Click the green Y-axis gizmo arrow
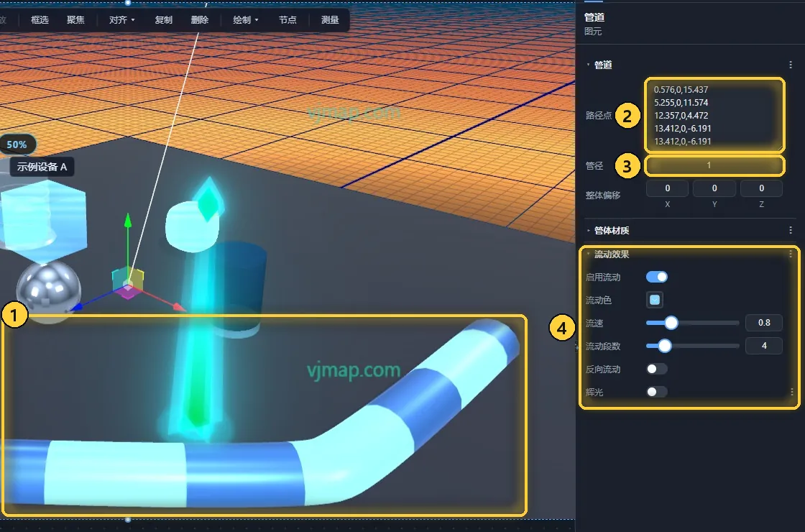The height and width of the screenshot is (532, 805). 128,221
